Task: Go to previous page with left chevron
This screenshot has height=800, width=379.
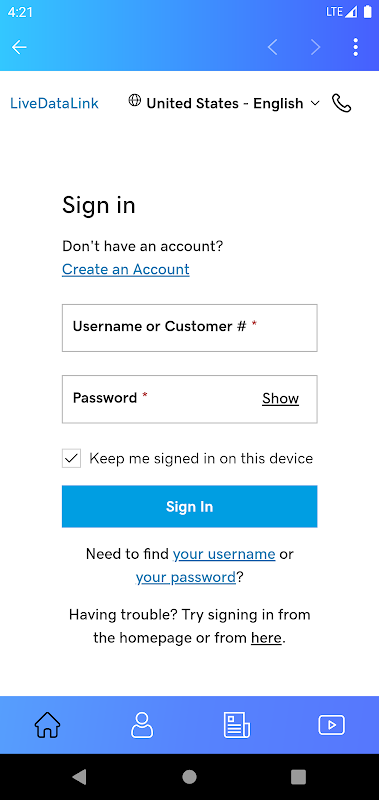Action: 273,47
